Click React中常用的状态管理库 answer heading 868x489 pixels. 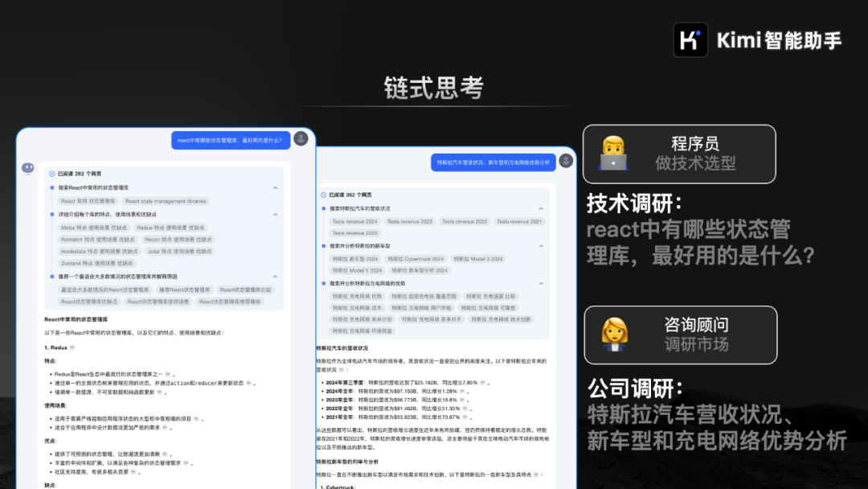click(76, 319)
